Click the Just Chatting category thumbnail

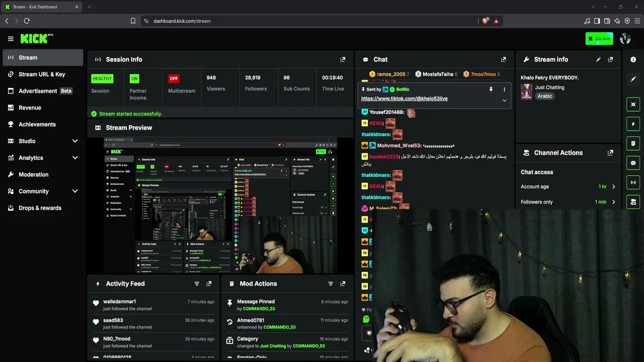[526, 92]
